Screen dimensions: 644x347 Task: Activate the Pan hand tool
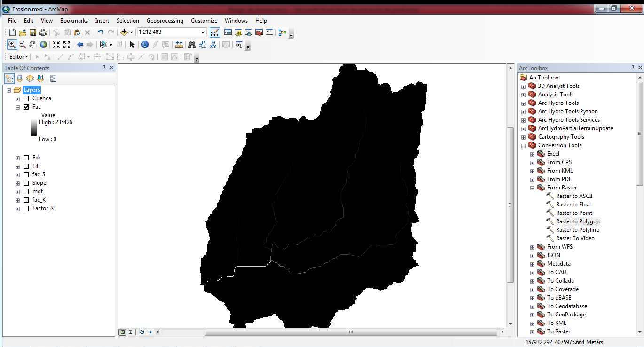click(x=33, y=45)
